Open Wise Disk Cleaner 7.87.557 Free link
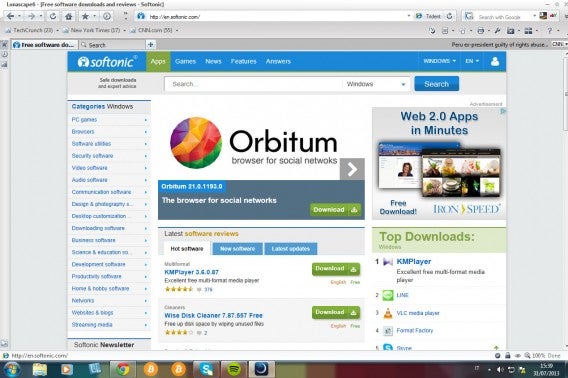This screenshot has height=378, width=568. [213, 316]
